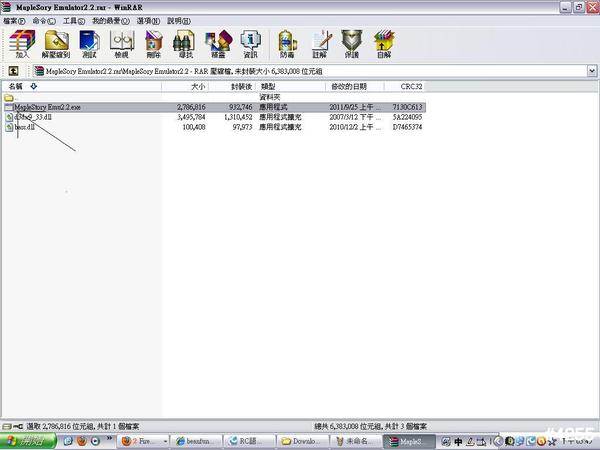This screenshot has height=450, width=600.
Task: Select MapleStory Emu2.2.exe in the list
Action: 48,107
